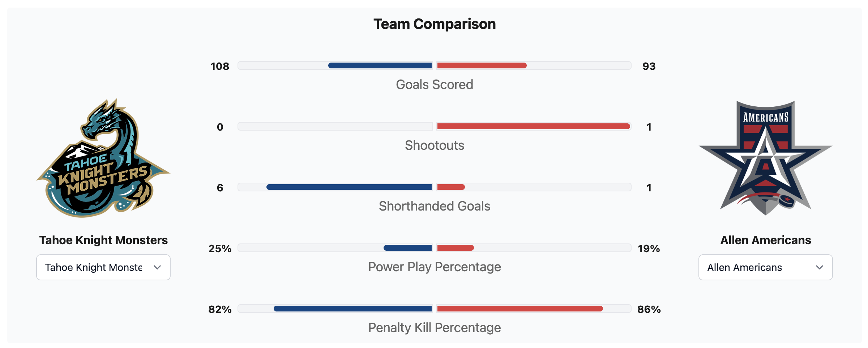Click the red Power Play Percentage bar
The image size is (868, 348).
pyautogui.click(x=456, y=248)
